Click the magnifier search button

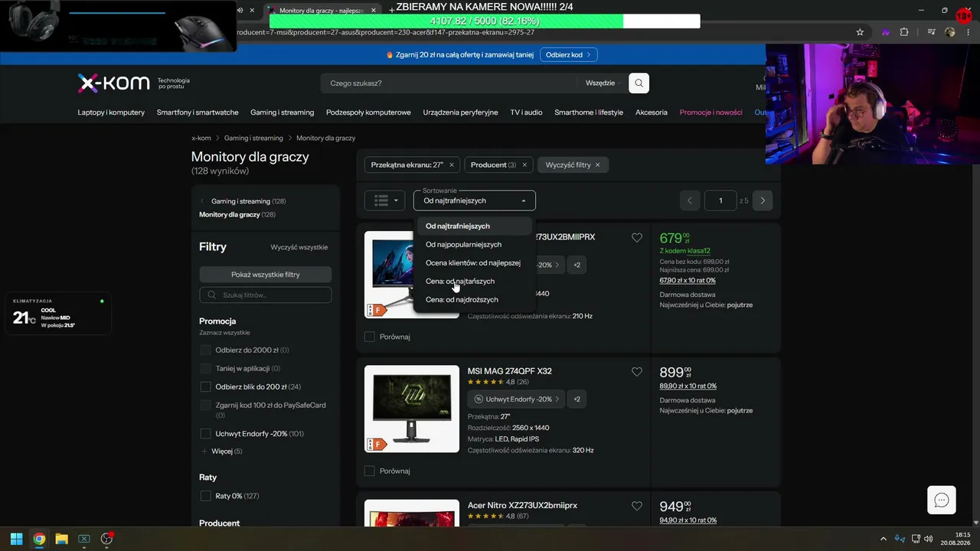[x=639, y=83]
